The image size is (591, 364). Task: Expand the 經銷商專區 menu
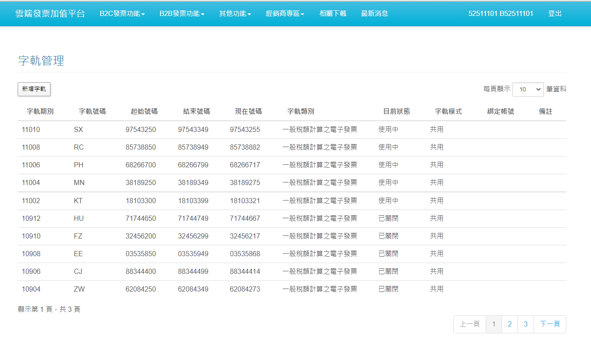285,13
